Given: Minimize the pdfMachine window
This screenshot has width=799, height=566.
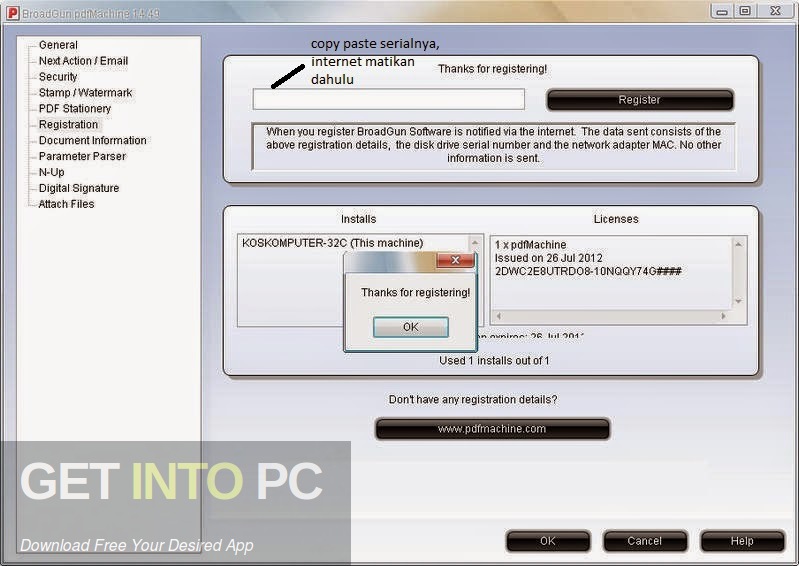Looking at the screenshot, I should point(722,11).
